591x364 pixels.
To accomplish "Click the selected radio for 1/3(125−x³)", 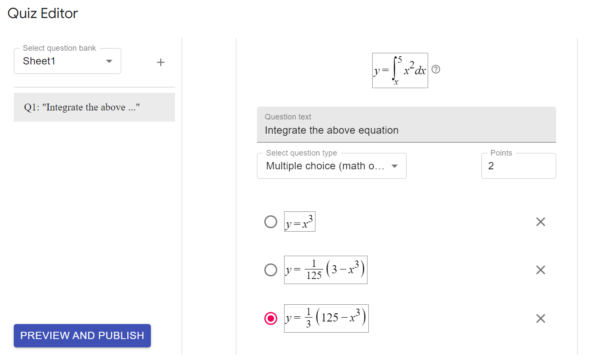I will point(271,318).
